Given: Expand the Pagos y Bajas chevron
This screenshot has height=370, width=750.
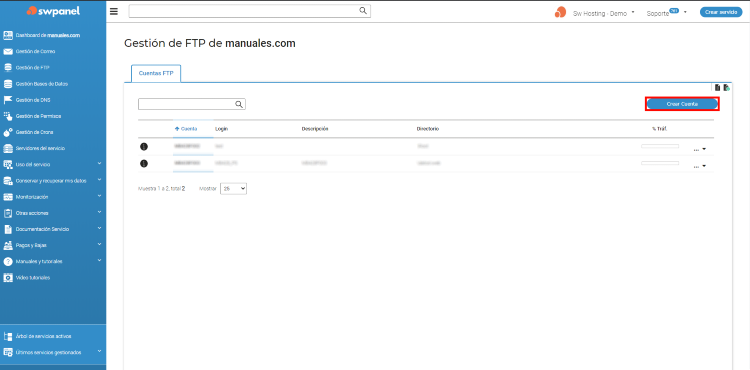Looking at the screenshot, I should click(x=99, y=245).
